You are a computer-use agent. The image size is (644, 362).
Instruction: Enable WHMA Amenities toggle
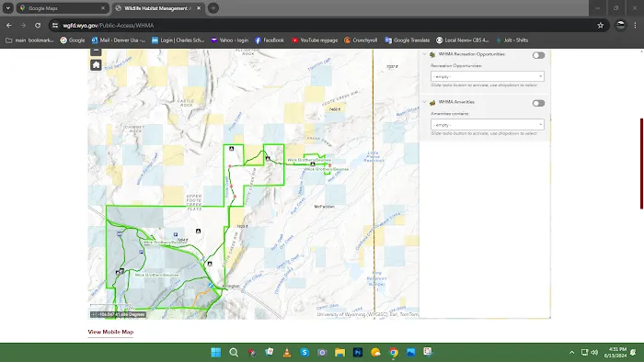pos(538,103)
